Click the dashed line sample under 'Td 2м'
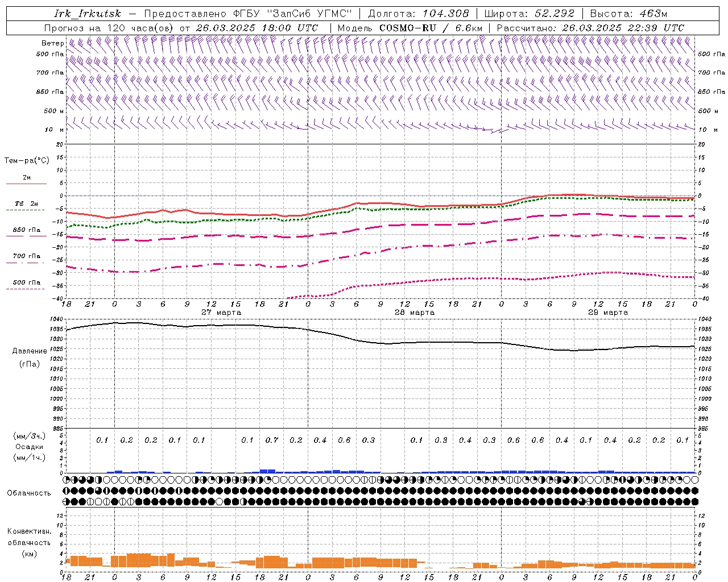 [x=25, y=210]
